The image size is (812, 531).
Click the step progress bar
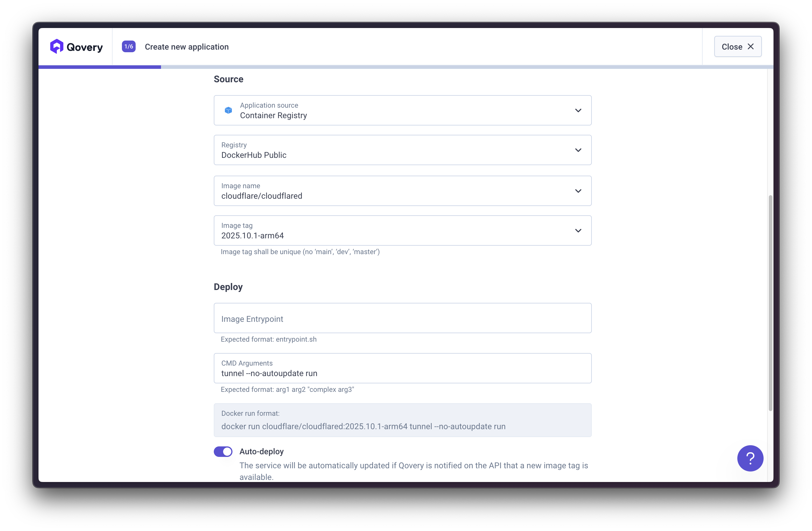(405, 67)
